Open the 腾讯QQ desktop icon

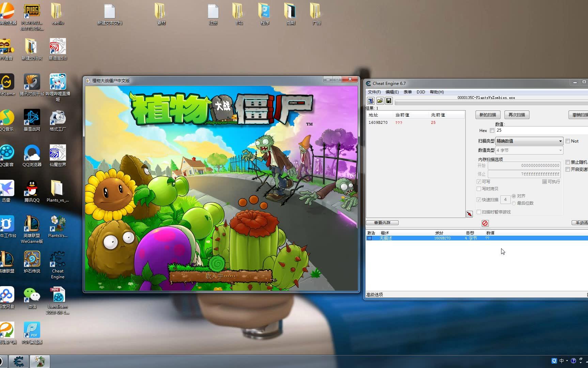pos(32,191)
